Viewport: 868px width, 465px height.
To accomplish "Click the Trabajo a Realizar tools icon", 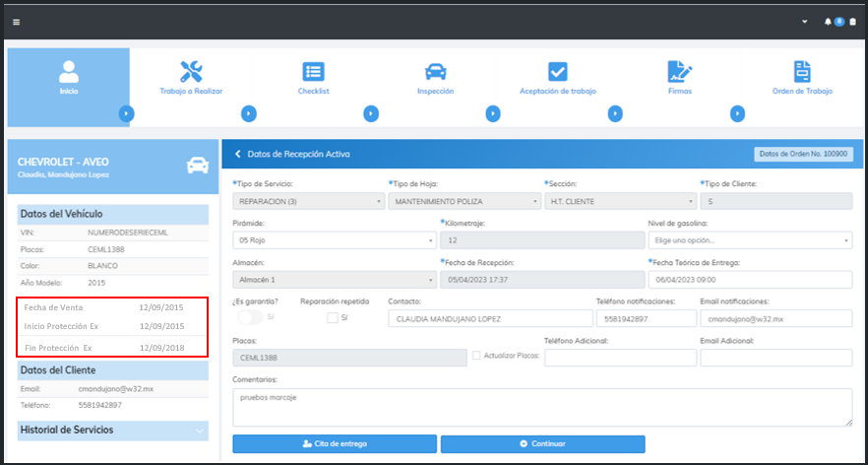I will coord(192,72).
